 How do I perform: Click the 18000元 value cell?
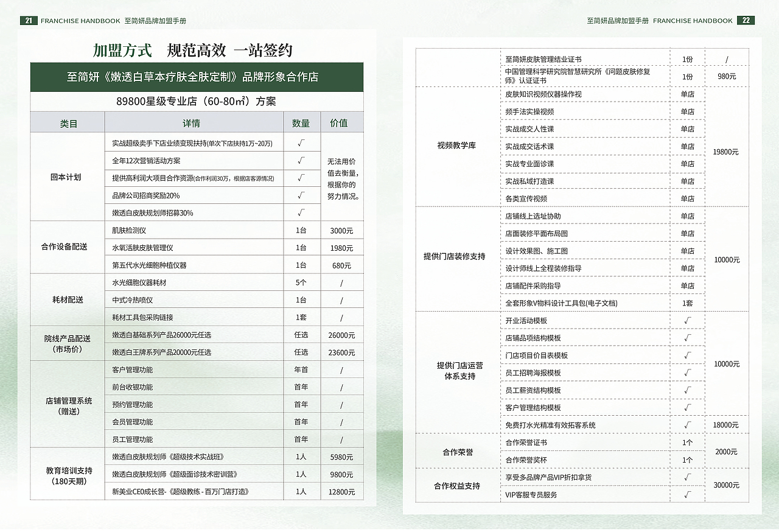point(727,425)
